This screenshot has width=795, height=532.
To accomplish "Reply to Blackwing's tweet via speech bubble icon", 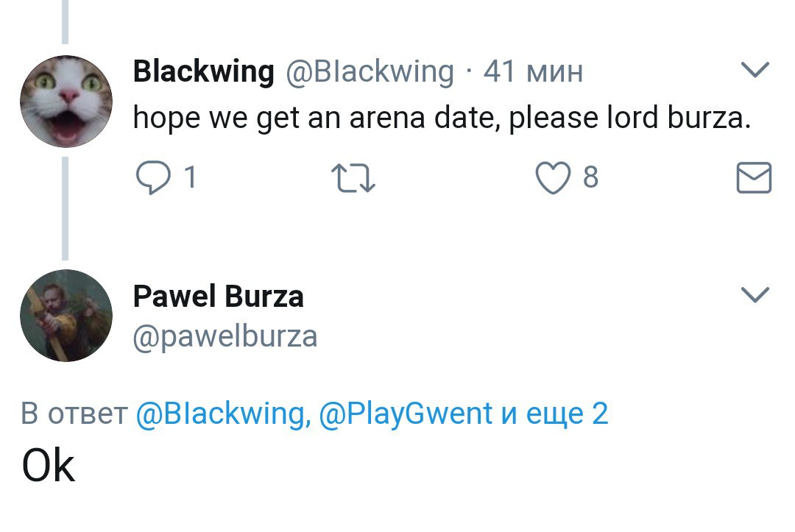I will point(153,178).
